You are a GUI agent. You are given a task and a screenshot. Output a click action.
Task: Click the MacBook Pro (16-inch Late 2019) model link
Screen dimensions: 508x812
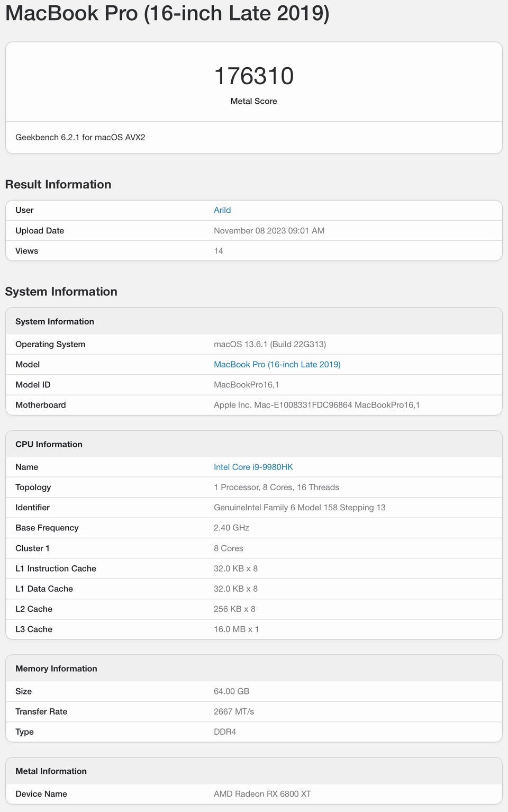pos(277,365)
